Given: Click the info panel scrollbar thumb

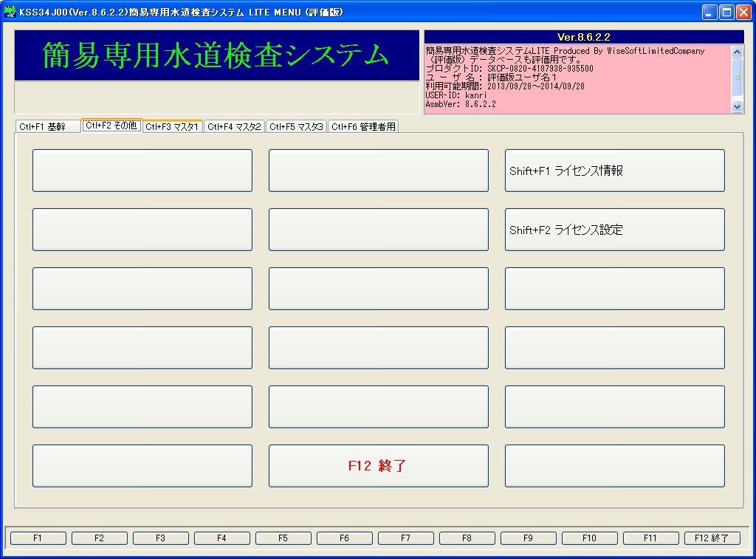Looking at the screenshot, I should 737,77.
